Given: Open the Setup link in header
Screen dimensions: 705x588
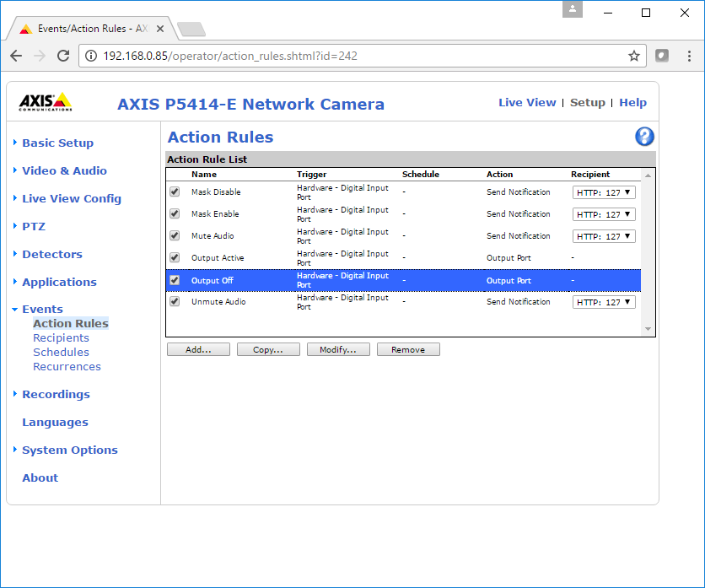Looking at the screenshot, I should click(587, 103).
